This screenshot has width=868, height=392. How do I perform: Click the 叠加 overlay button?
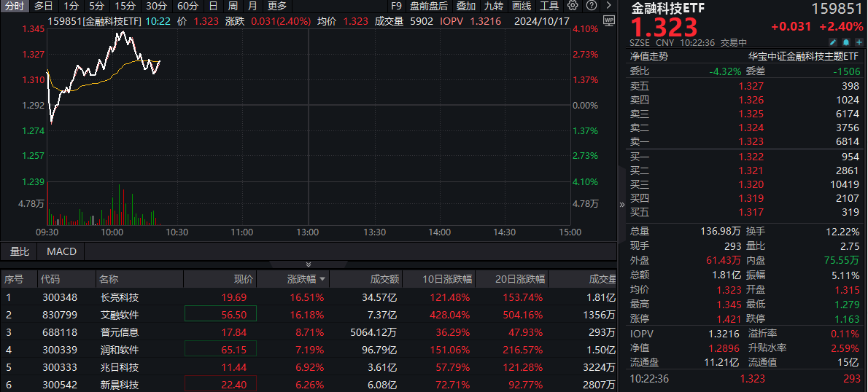466,6
